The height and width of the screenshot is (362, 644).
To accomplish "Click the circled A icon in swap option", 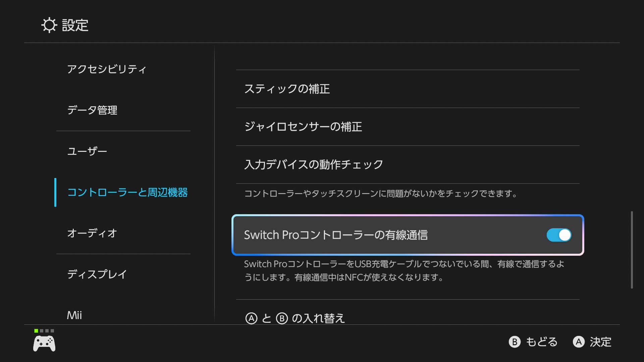I will (251, 318).
